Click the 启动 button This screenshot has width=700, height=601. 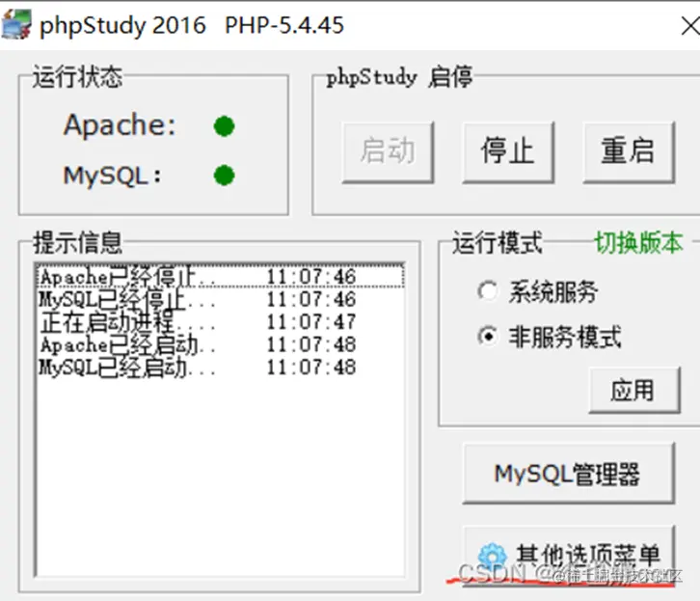(388, 151)
